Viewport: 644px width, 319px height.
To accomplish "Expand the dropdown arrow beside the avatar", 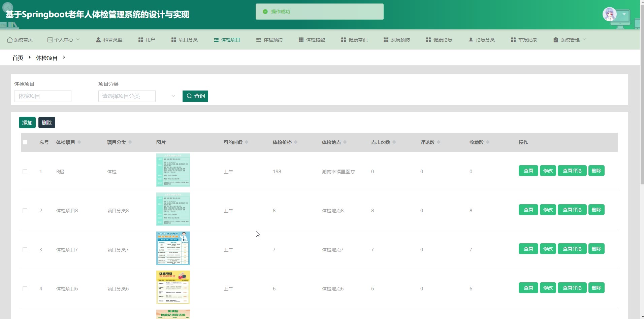I will (x=624, y=14).
